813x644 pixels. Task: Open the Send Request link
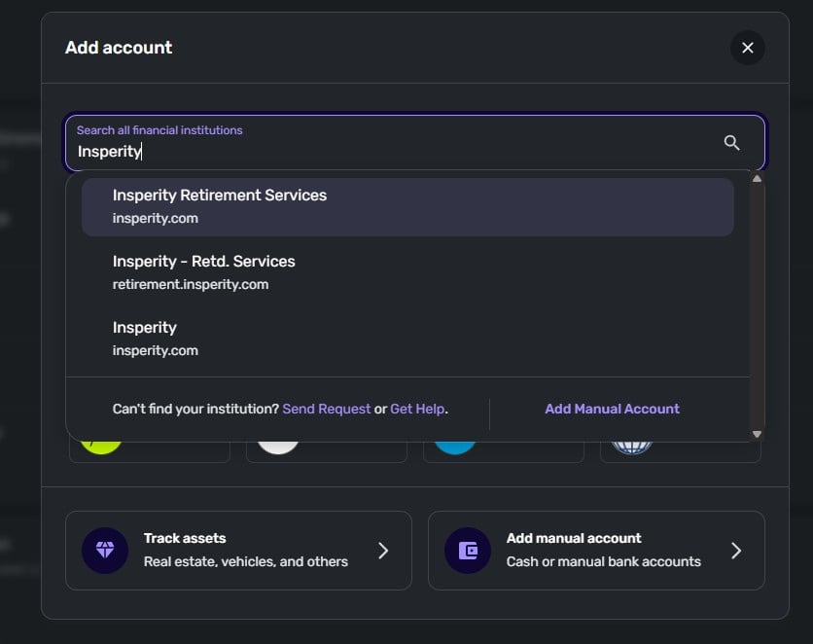pyautogui.click(x=326, y=410)
